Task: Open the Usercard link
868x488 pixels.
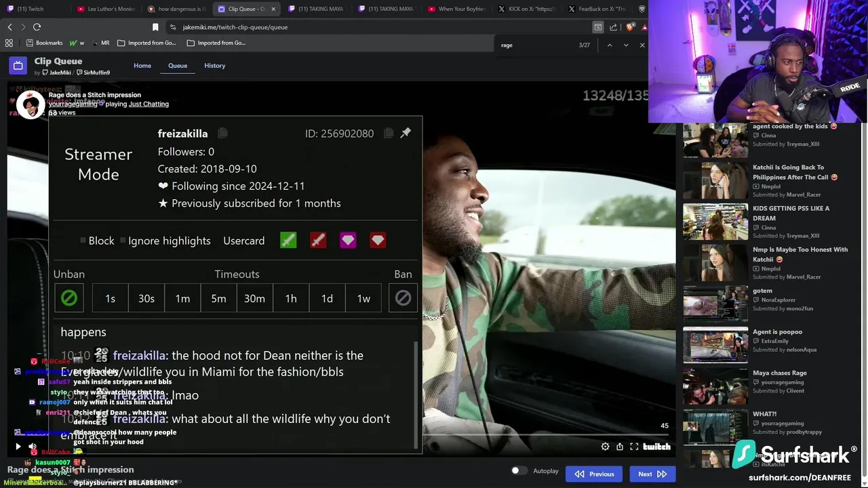Action: pos(244,241)
